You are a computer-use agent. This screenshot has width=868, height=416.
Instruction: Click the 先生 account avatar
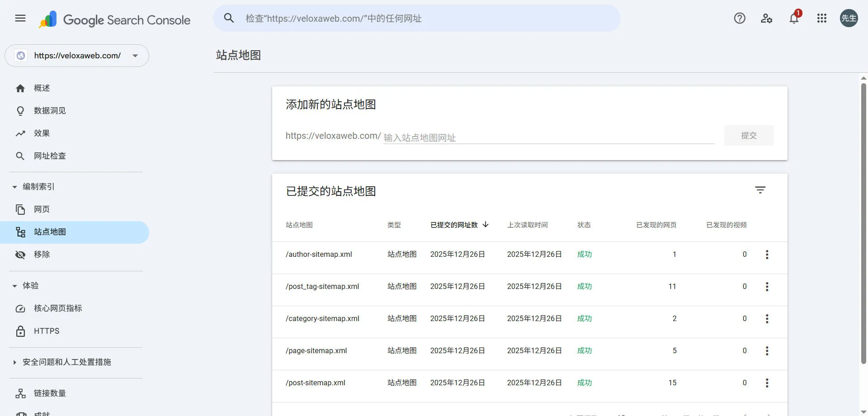[x=849, y=18]
